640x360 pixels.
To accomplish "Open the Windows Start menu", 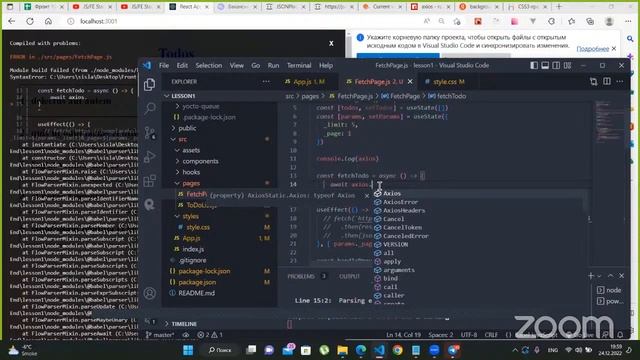I will [x=188, y=350].
